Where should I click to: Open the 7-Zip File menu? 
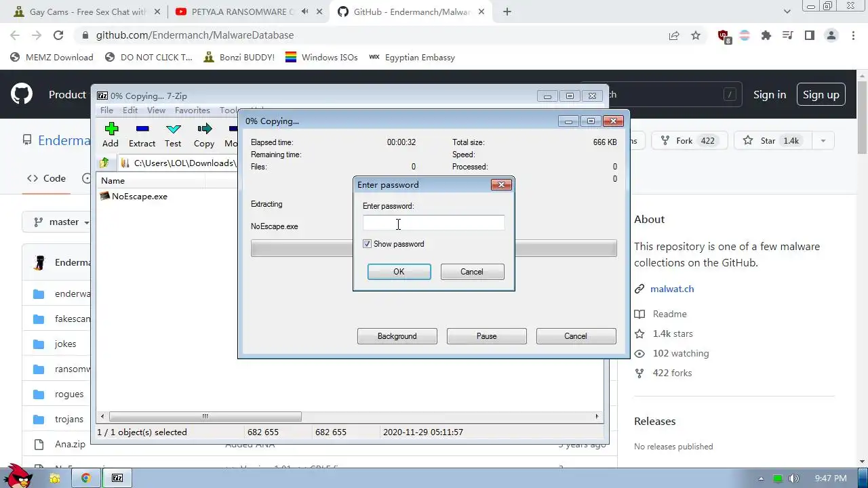[107, 110]
